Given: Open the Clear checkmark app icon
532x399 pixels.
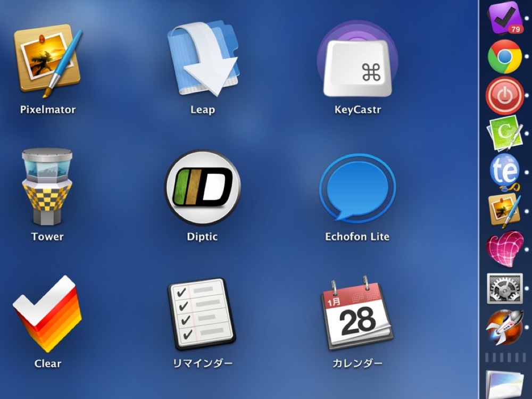Looking at the screenshot, I should [x=47, y=314].
